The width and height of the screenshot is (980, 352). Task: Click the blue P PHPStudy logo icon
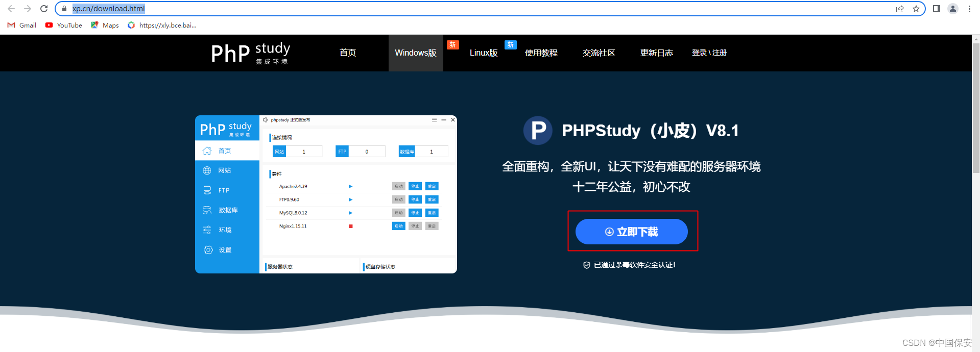pos(538,131)
